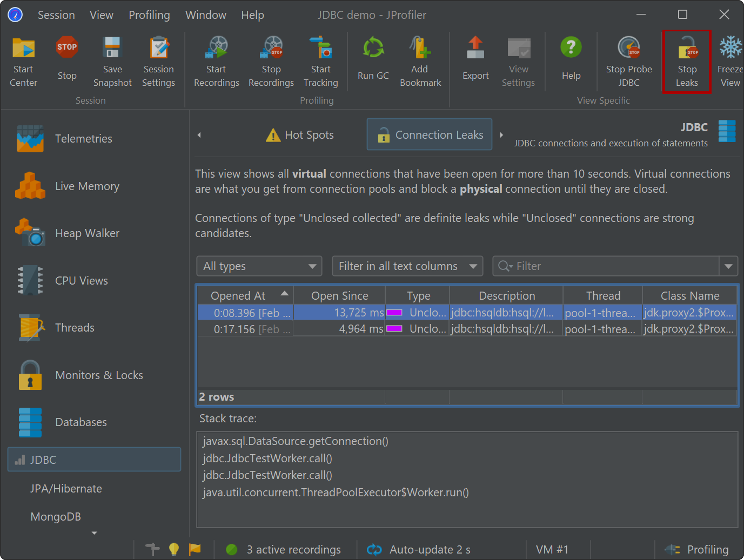Sort by the Description column header

click(x=506, y=295)
